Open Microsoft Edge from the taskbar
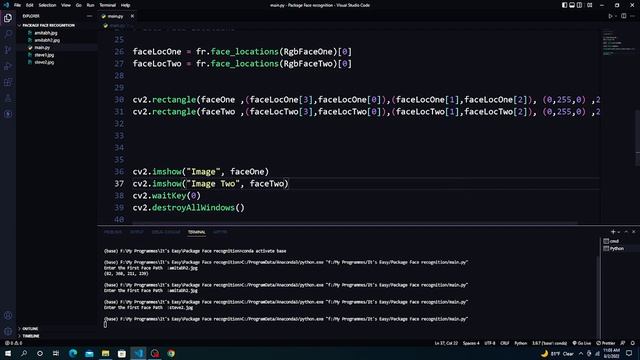The height and width of the screenshot is (360, 640). (x=73, y=353)
